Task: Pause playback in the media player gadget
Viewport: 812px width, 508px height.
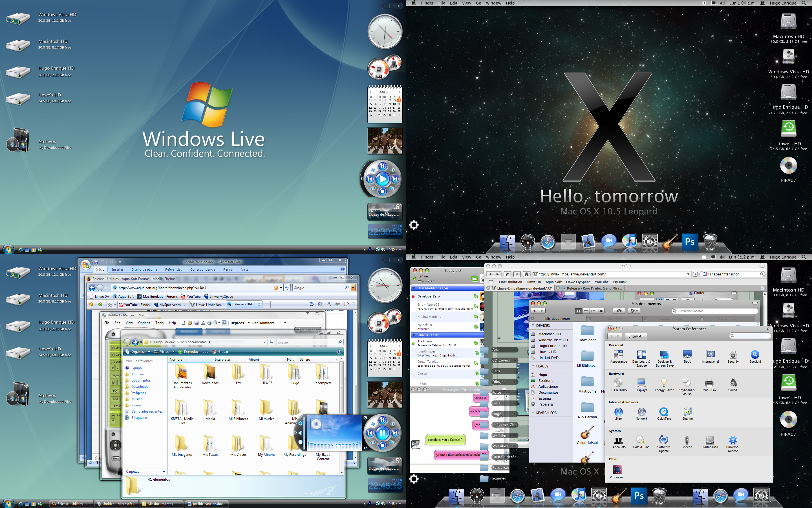Action: click(382, 433)
